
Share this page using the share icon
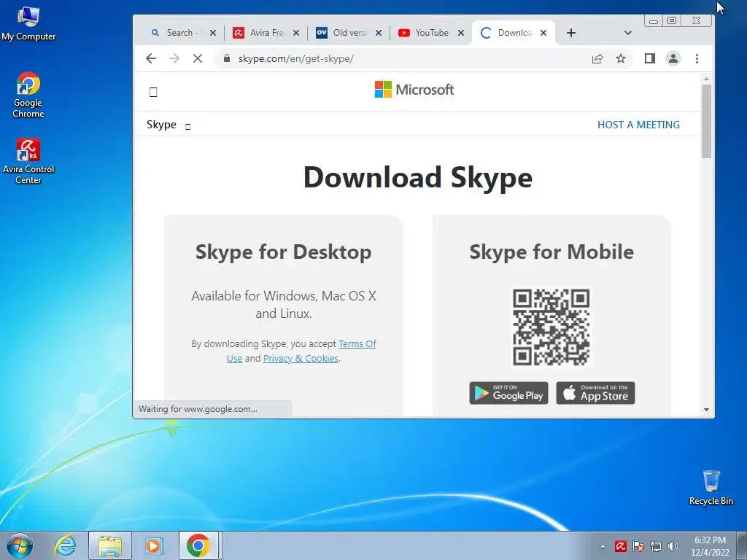pos(597,58)
